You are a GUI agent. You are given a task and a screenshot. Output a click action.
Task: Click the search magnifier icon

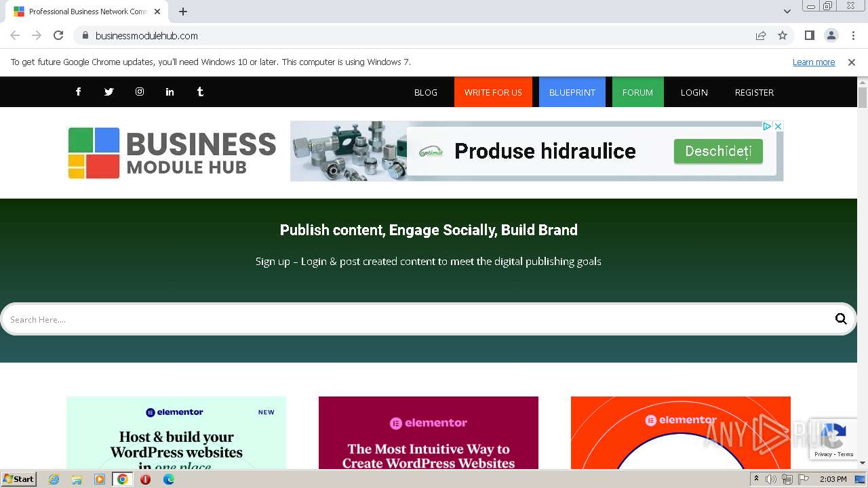tap(841, 319)
